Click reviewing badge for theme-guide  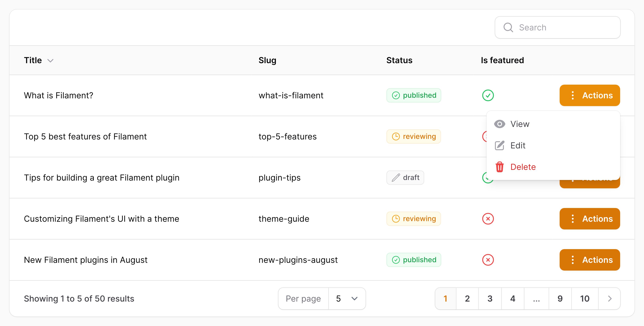[x=413, y=219]
